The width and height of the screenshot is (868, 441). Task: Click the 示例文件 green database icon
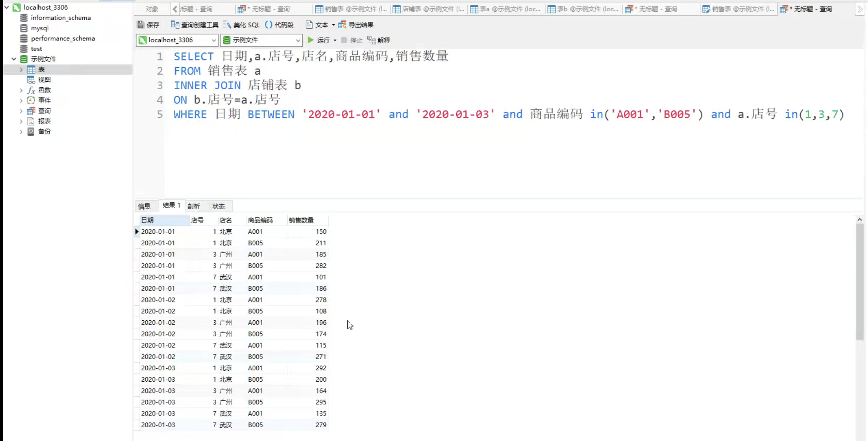24,59
